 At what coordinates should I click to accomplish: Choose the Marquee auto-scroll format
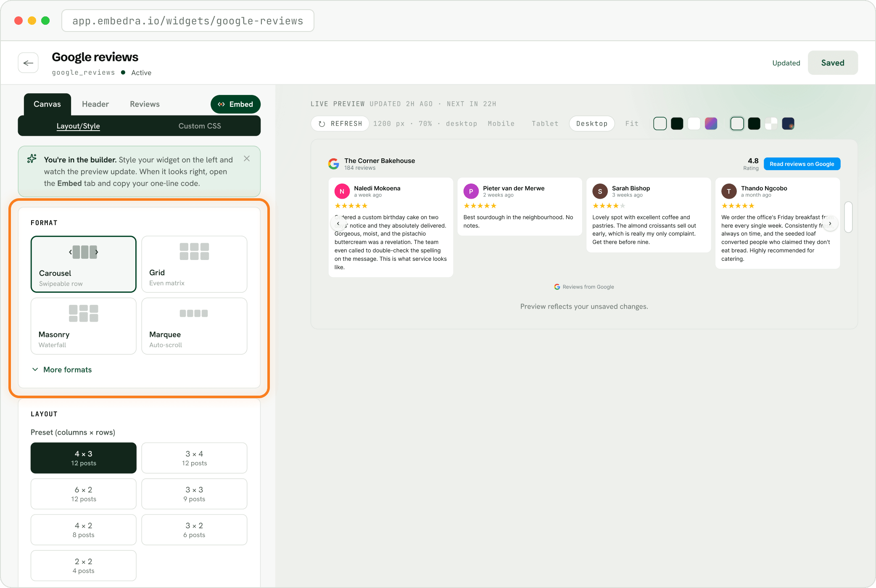194,326
